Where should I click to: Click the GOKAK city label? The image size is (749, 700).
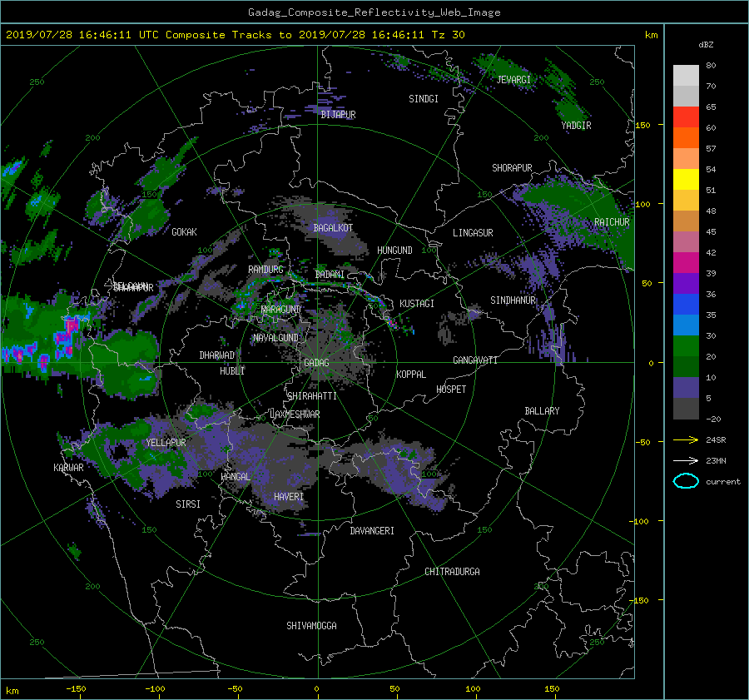tap(184, 232)
